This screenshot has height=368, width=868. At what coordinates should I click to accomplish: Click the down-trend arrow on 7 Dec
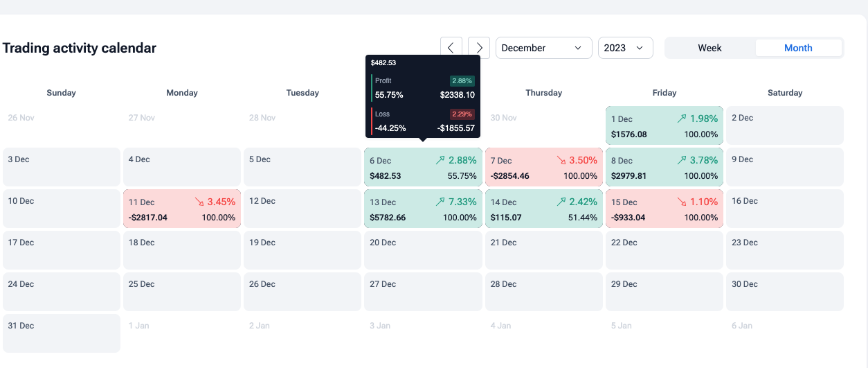click(x=561, y=160)
